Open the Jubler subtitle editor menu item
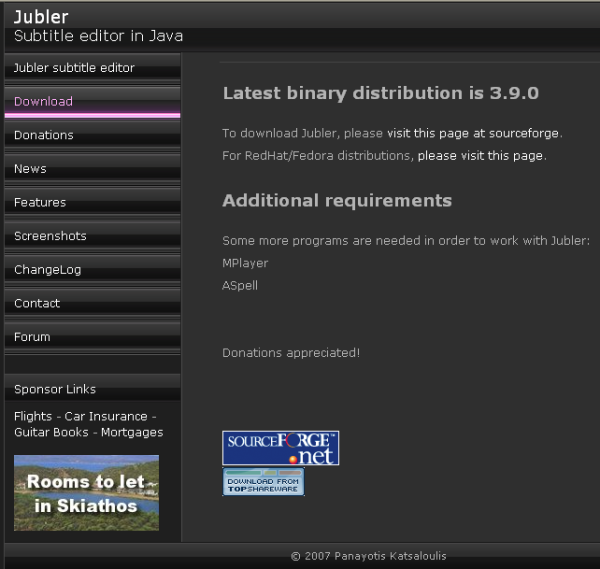 pyautogui.click(x=74, y=68)
